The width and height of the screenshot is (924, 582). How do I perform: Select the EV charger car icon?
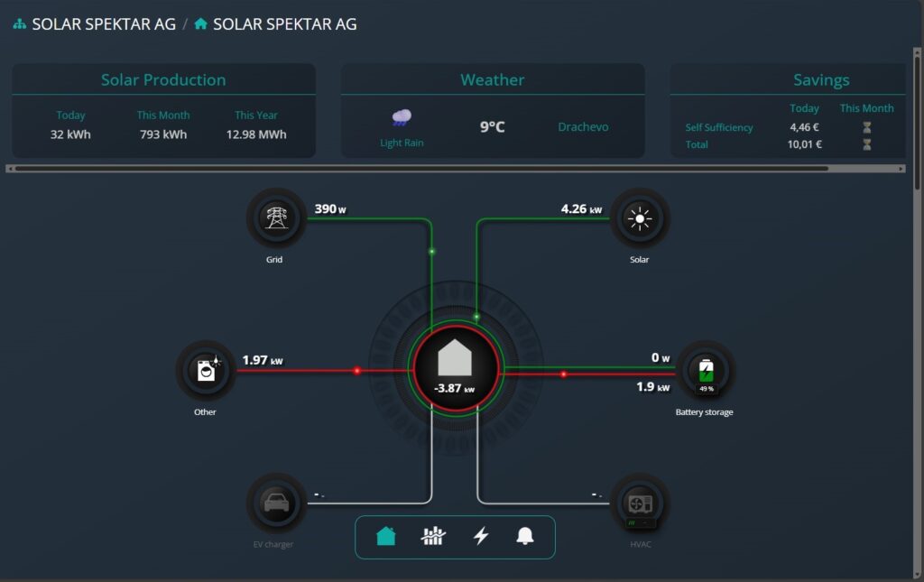click(276, 503)
